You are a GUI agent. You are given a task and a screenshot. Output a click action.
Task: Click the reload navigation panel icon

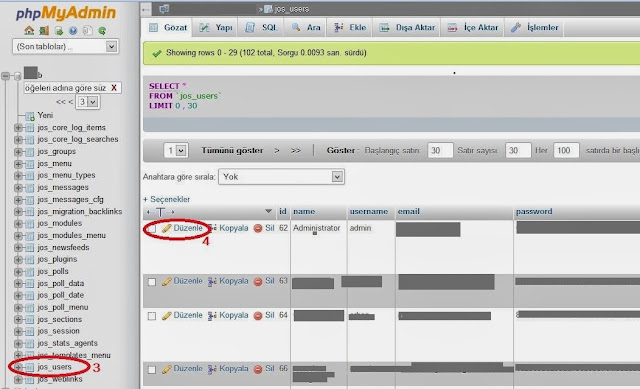pyautogui.click(x=102, y=31)
